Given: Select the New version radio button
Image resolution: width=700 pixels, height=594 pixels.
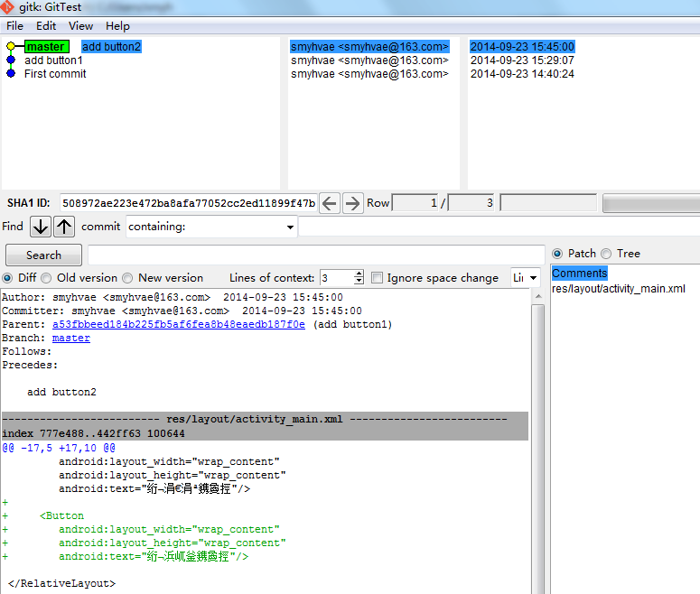Looking at the screenshot, I should coord(128,278).
